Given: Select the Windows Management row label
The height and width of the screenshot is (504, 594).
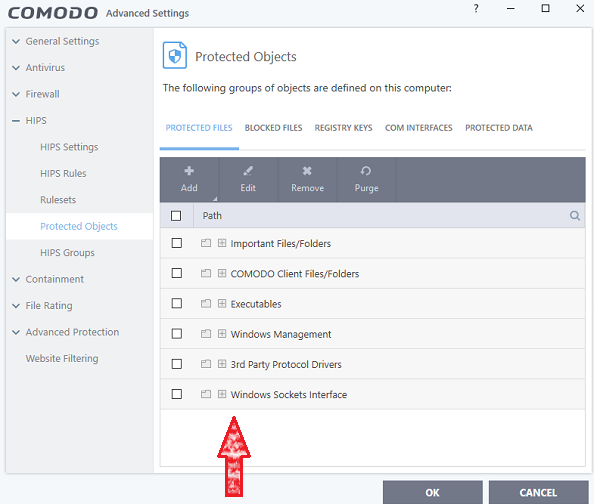Looking at the screenshot, I should point(281,334).
